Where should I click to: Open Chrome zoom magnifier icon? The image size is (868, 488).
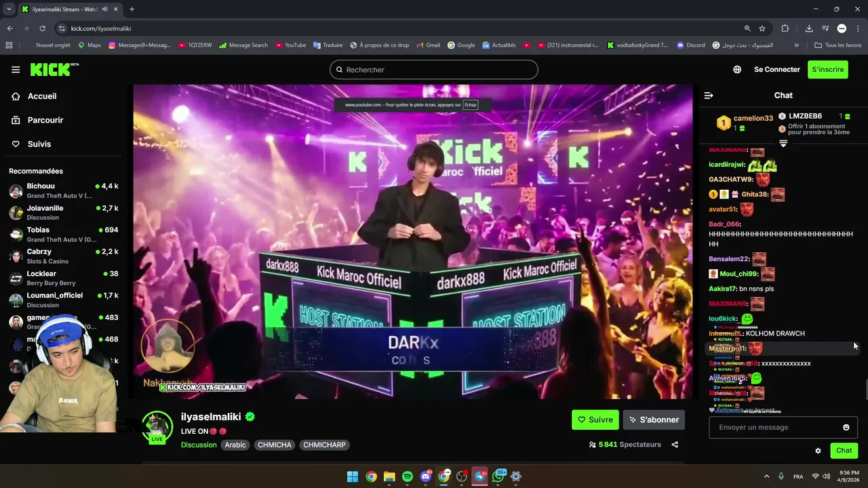[x=747, y=28]
